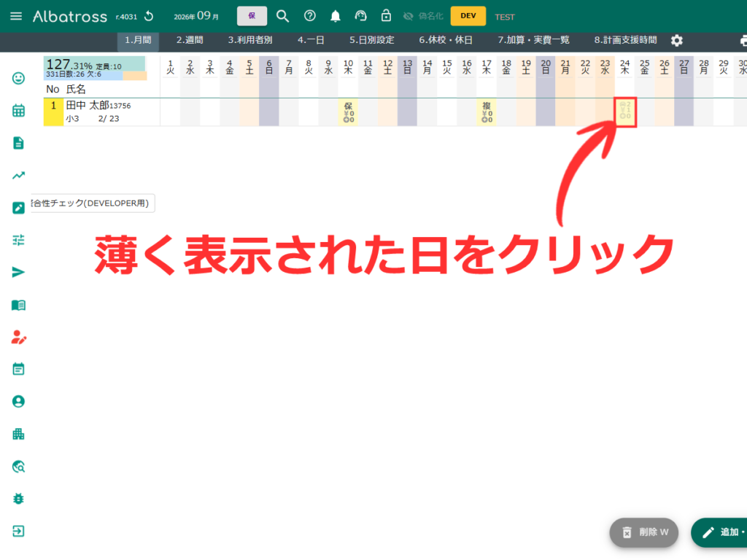Image resolution: width=747 pixels, height=560 pixels.
Task: Open the 2026年09月 month selector
Action: coord(196,16)
